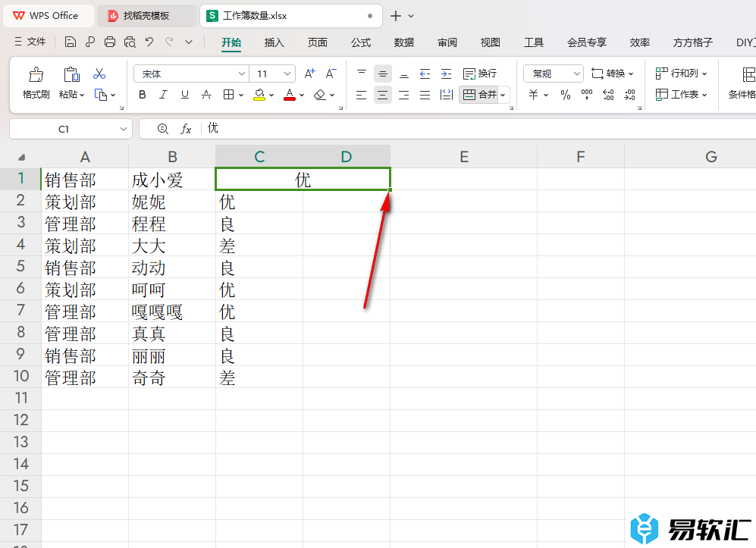The image size is (756, 548).
Task: Click Increase Decimal icon
Action: [608, 95]
